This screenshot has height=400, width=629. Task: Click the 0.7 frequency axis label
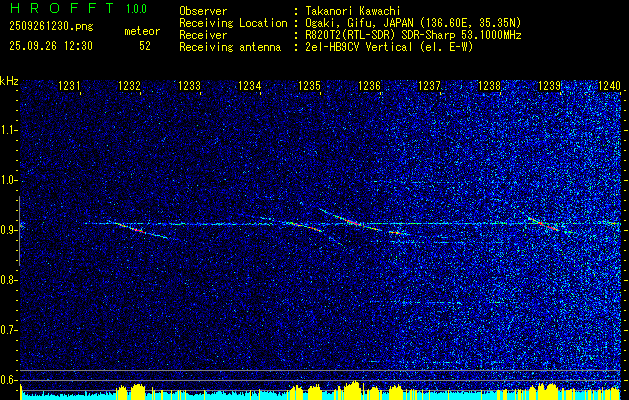click(8, 330)
